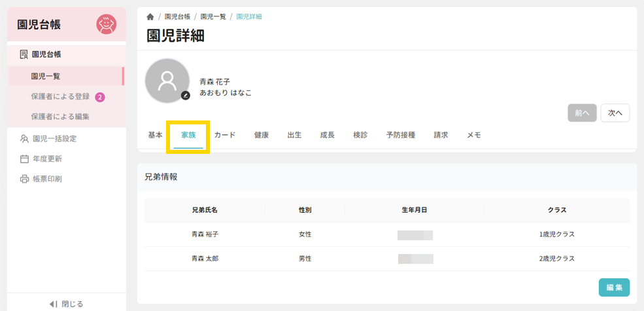This screenshot has height=311, width=644.
Task: Select 園児一覧 in the sidebar
Action: click(x=46, y=76)
